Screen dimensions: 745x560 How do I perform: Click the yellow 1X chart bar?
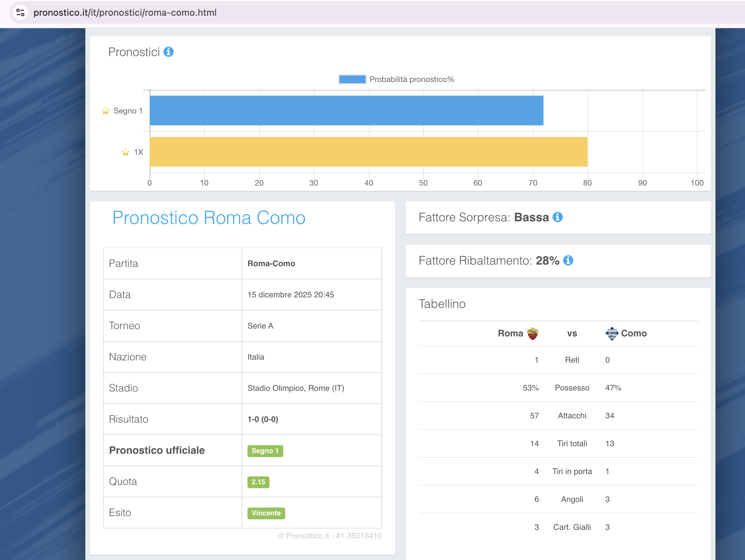[369, 152]
